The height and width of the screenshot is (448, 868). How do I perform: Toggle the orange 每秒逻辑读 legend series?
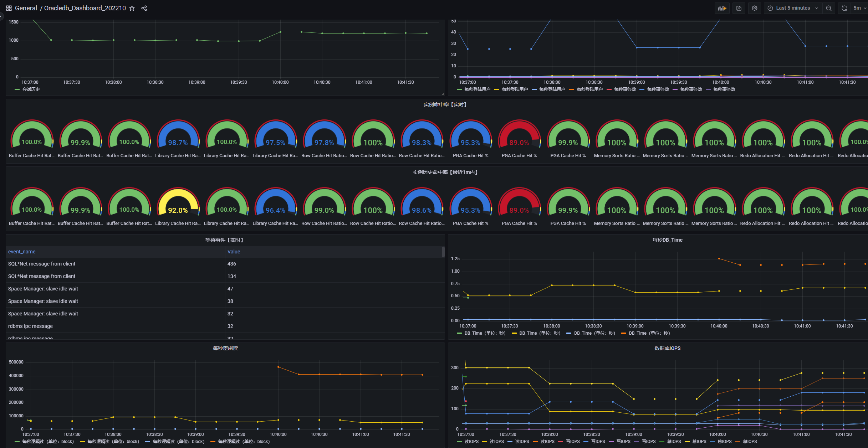coord(244,442)
